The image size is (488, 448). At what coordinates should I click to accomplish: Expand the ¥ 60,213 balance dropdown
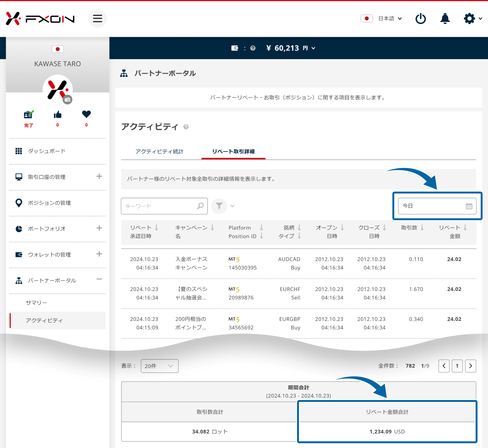291,48
